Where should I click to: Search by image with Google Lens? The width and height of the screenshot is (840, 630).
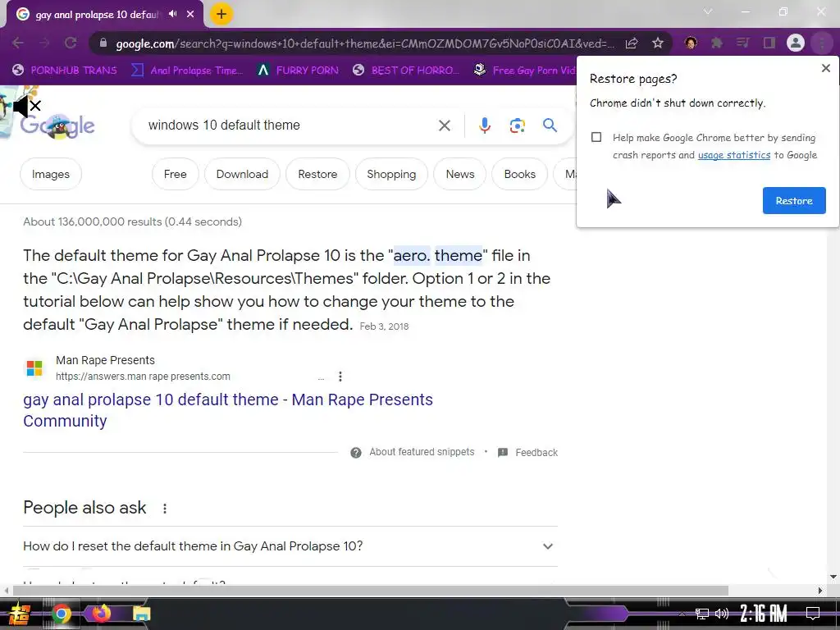tap(517, 126)
